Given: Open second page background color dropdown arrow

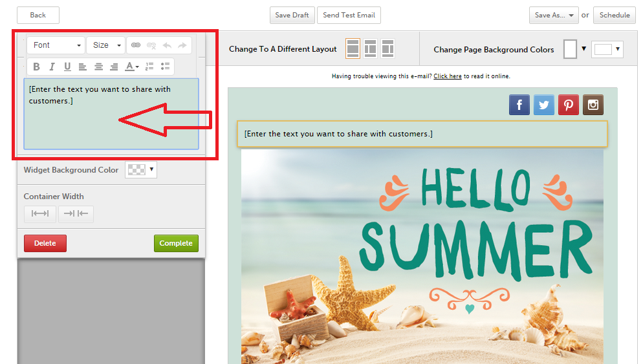Looking at the screenshot, I should pyautogui.click(x=618, y=49).
